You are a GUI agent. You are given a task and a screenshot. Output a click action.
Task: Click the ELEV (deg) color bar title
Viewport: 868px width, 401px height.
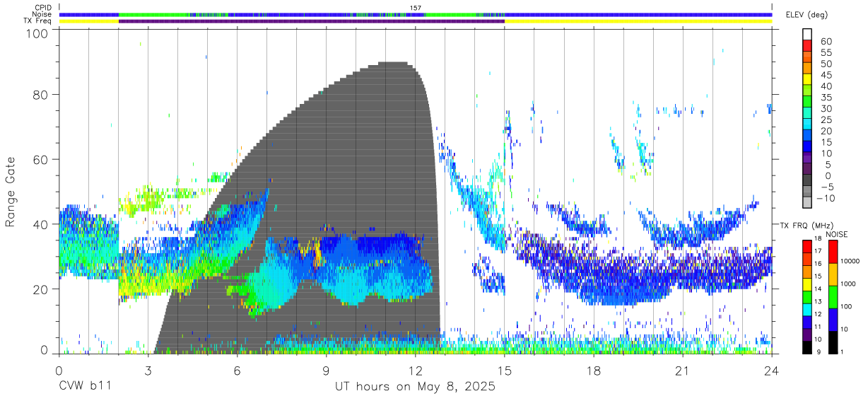pos(807,15)
